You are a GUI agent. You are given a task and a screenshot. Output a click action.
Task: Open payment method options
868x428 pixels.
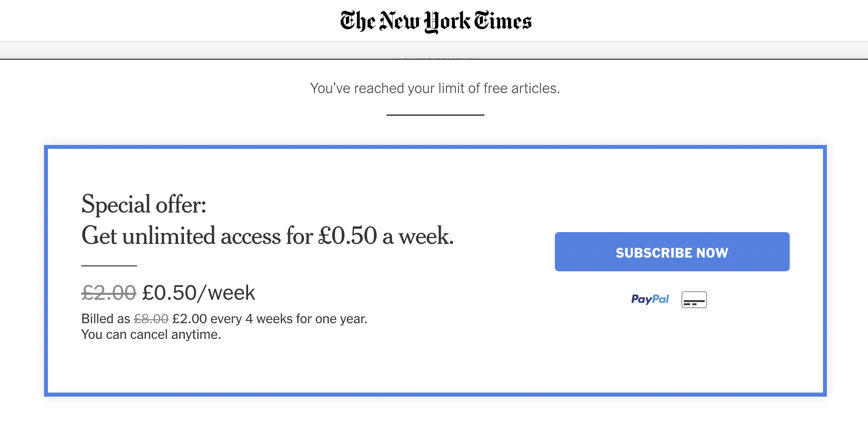(671, 299)
